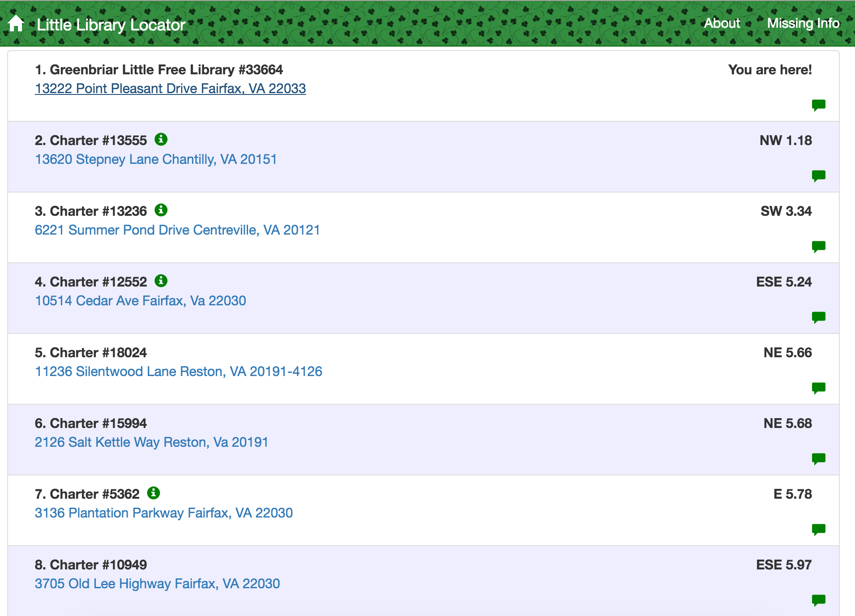855x616 pixels.
Task: Select the '4. Charter #12552' heading
Action: pyautogui.click(x=91, y=282)
